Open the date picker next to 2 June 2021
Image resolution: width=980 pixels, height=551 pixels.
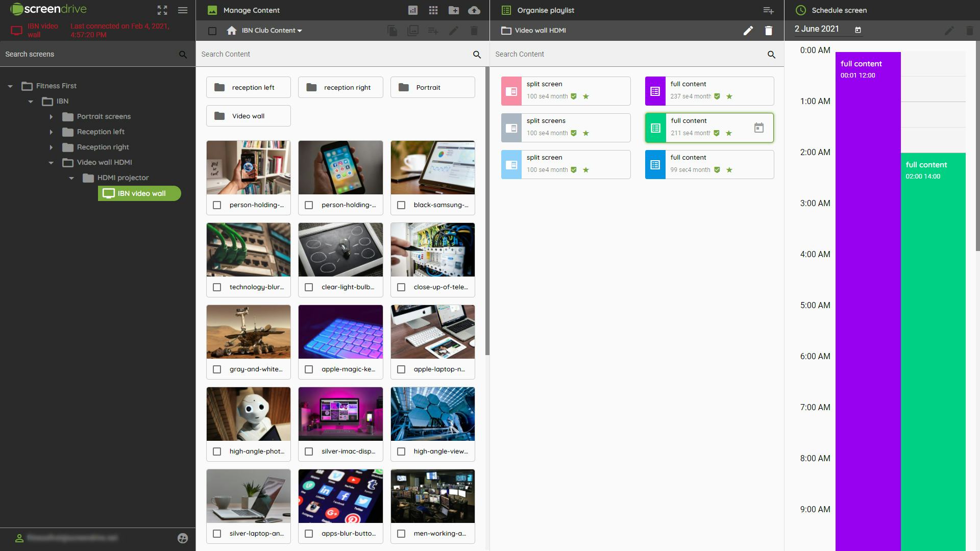(858, 29)
